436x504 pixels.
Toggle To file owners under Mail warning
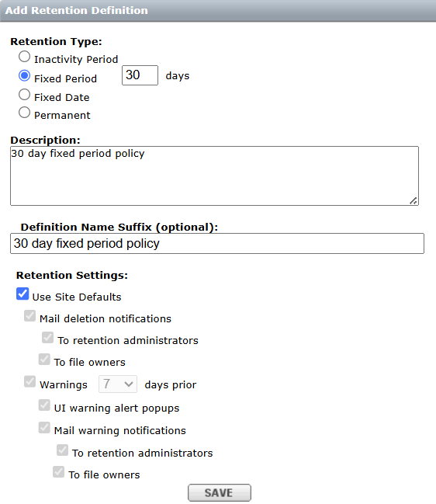click(x=58, y=472)
